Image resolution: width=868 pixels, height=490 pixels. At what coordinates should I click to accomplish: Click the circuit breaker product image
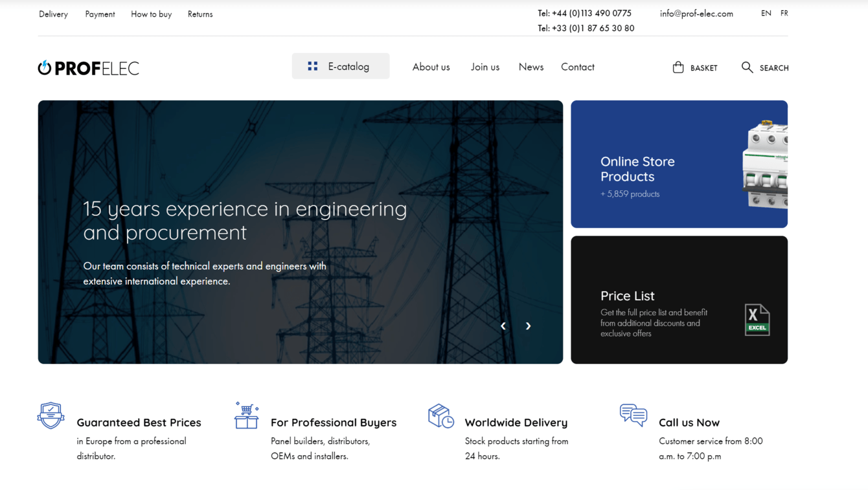tap(764, 164)
